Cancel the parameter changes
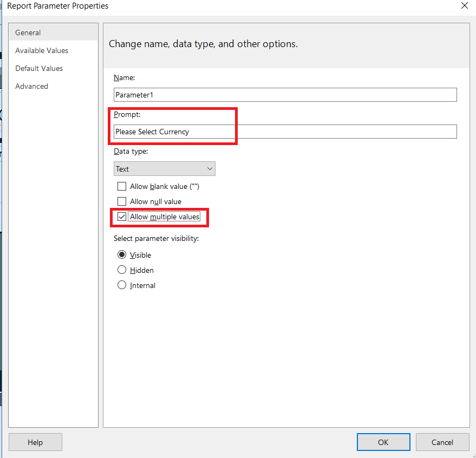 [x=442, y=442]
